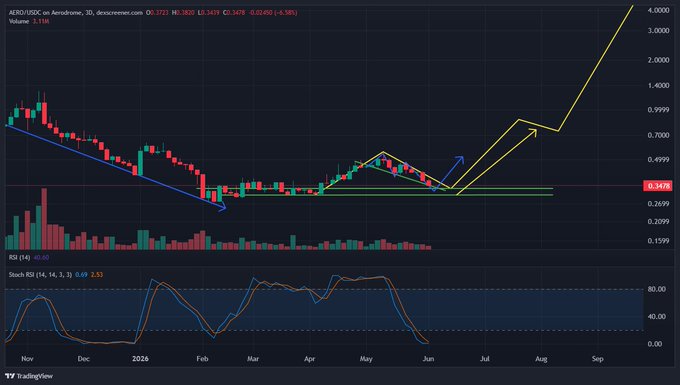The image size is (680, 385).
Task: Click the 0.4999 price axis label
Action: pos(658,160)
